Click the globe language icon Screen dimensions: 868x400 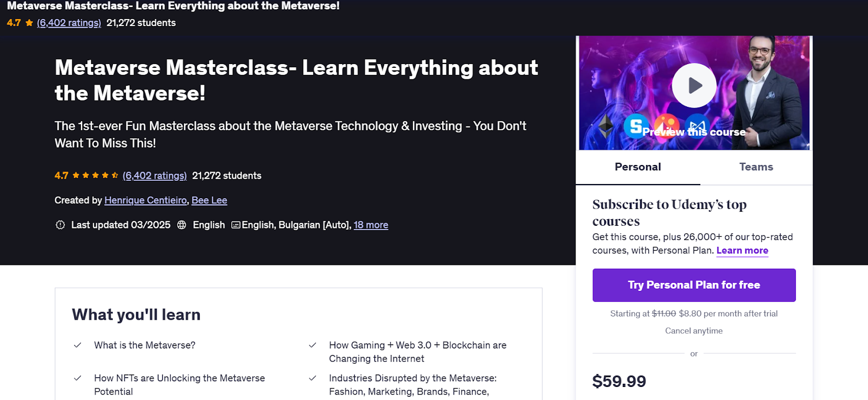(182, 225)
